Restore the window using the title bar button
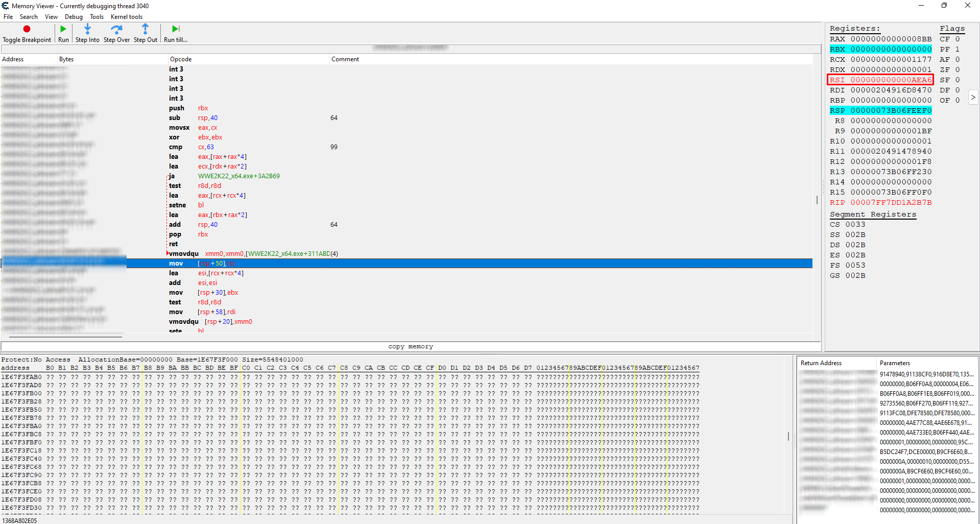 [x=944, y=6]
